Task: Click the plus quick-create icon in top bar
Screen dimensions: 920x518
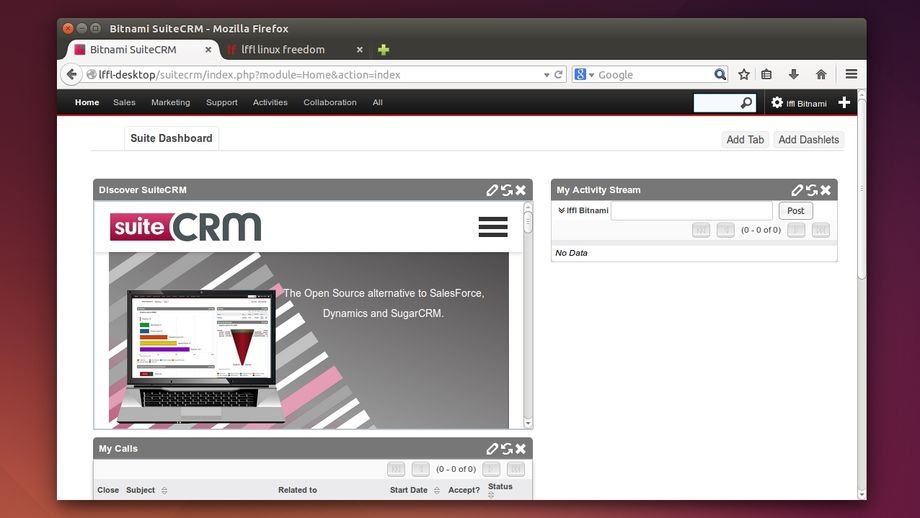Action: pyautogui.click(x=844, y=103)
